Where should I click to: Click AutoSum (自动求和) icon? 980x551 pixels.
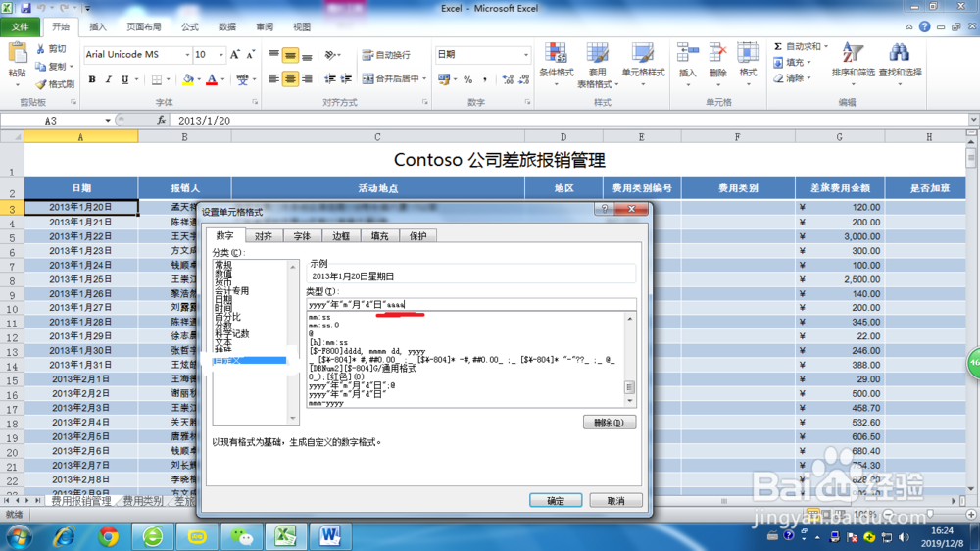pos(778,46)
